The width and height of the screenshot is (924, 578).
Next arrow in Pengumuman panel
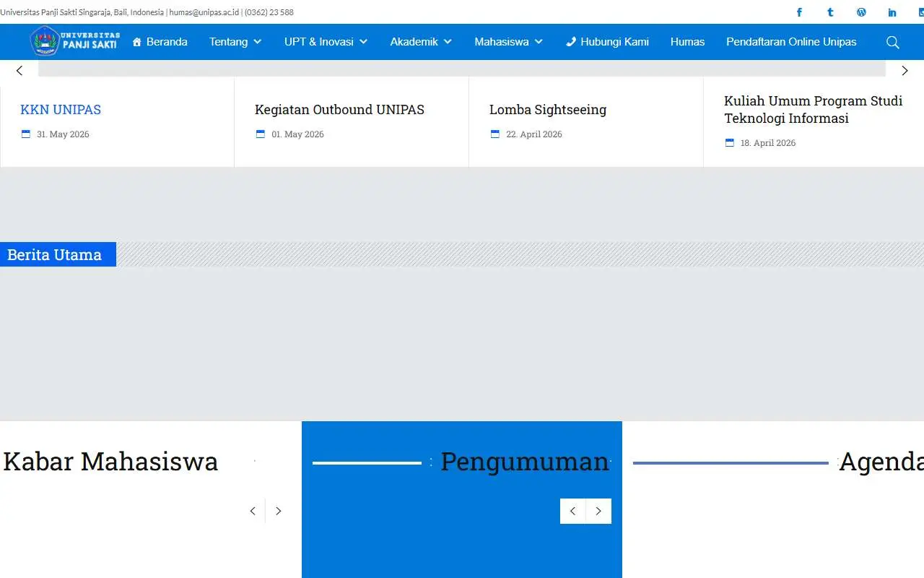tap(598, 511)
